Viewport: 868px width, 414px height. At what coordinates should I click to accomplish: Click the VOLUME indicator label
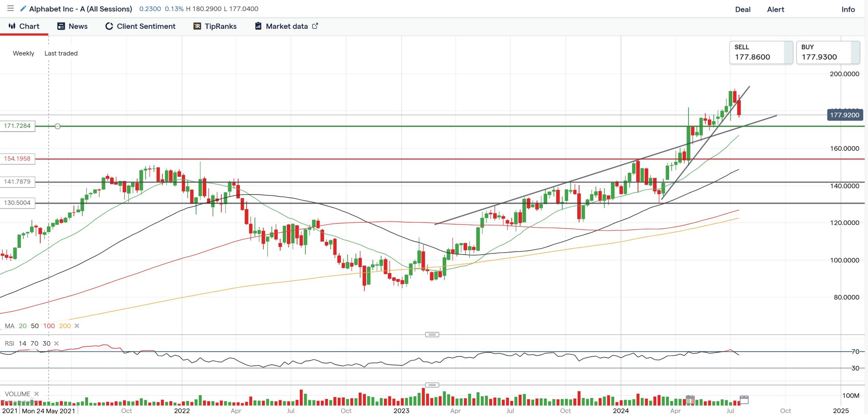point(17,394)
